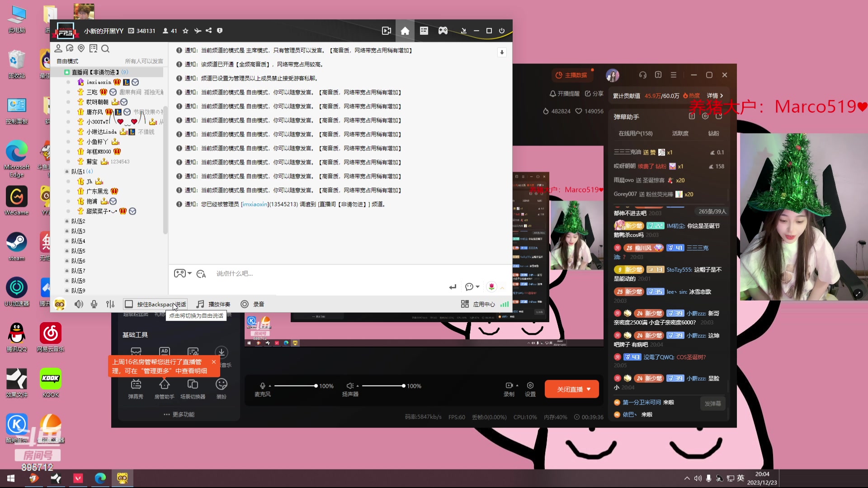This screenshot has width=868, height=488.
Task: Click the YY speaker volume icon
Action: click(79, 304)
